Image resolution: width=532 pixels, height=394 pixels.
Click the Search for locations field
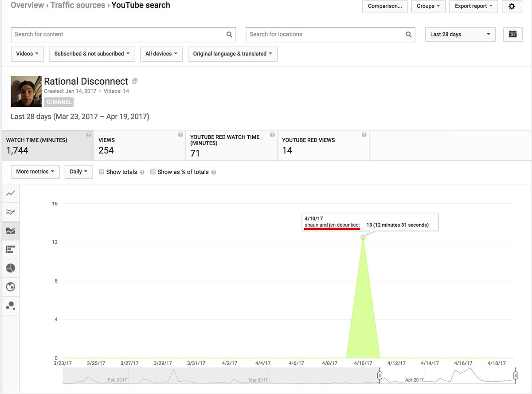coord(330,34)
